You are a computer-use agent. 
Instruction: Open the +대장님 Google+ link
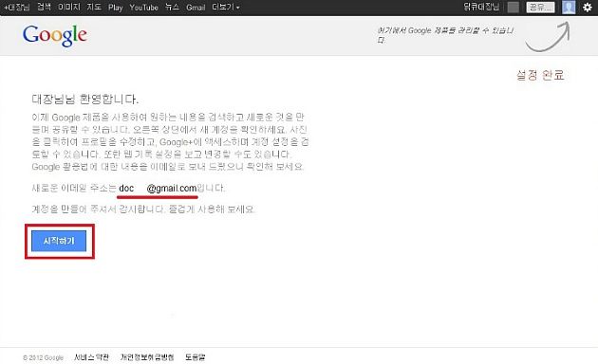pyautogui.click(x=17, y=8)
